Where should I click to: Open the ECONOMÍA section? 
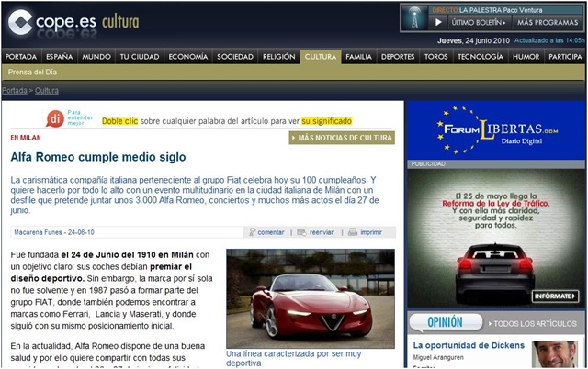point(187,57)
